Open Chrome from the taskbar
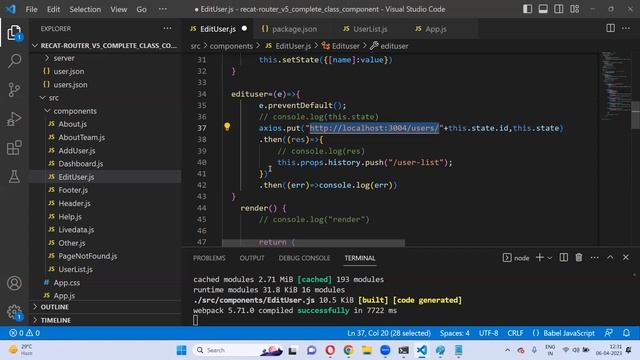 coord(348,350)
